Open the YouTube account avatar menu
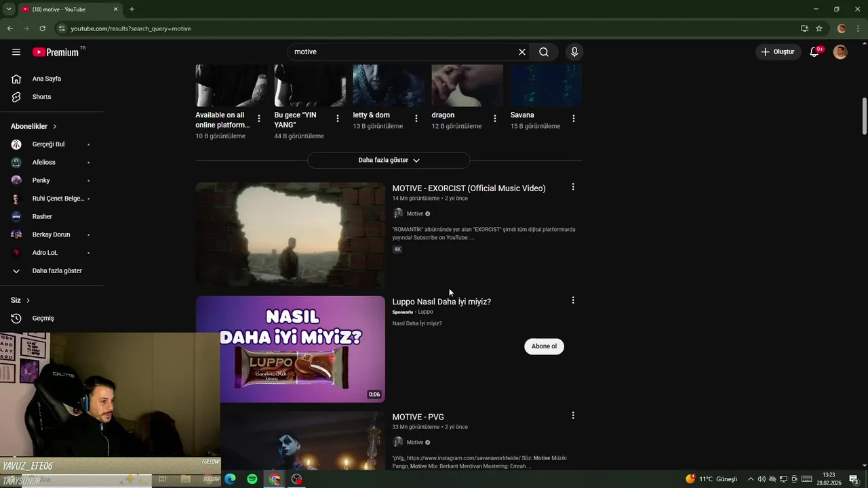The image size is (868, 488). [x=840, y=52]
